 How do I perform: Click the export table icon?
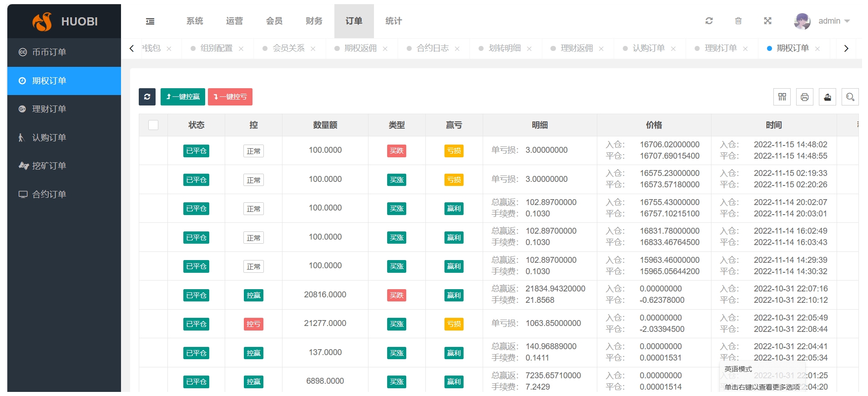[827, 97]
